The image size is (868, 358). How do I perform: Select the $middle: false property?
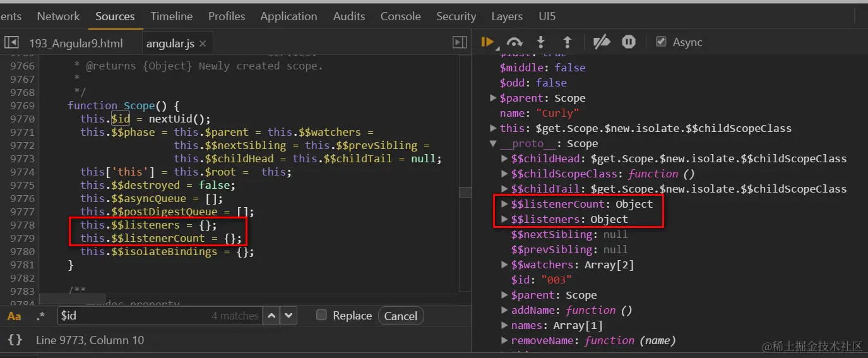point(542,68)
